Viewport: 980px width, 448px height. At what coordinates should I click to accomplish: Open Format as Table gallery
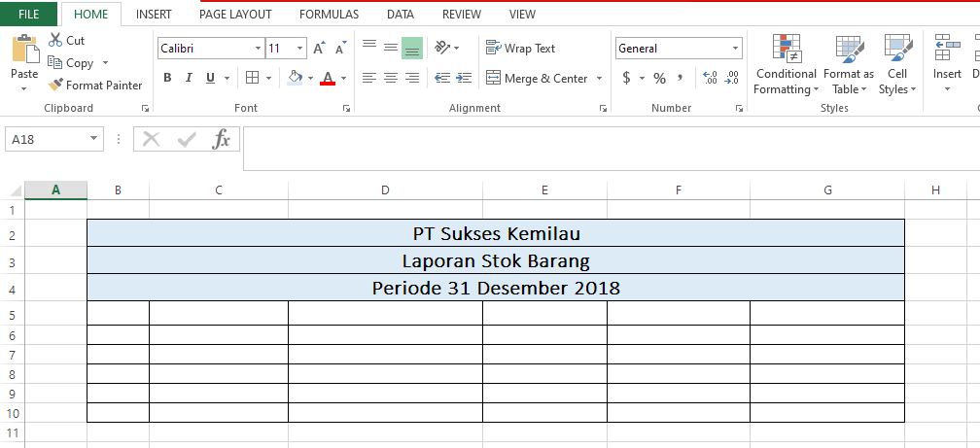[x=849, y=64]
